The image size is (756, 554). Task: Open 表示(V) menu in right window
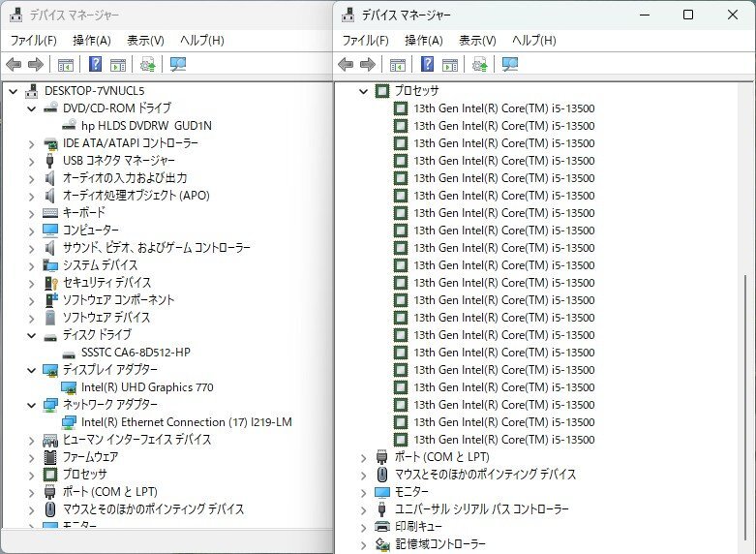[x=477, y=40]
